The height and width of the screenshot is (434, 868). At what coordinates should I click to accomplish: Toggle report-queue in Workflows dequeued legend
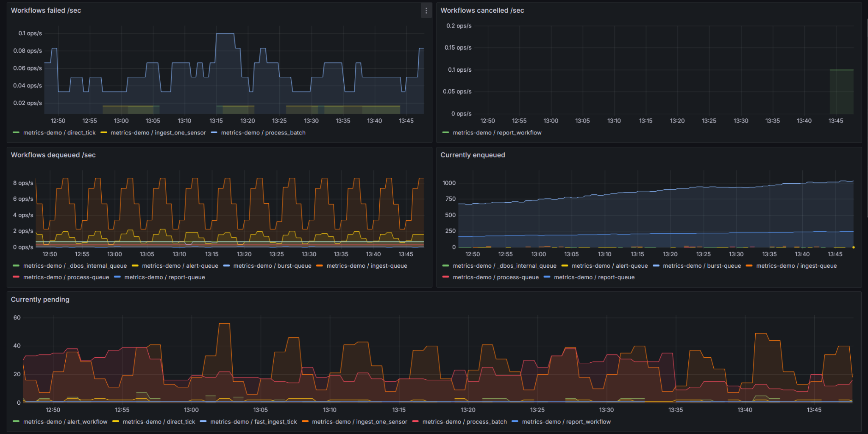point(164,277)
